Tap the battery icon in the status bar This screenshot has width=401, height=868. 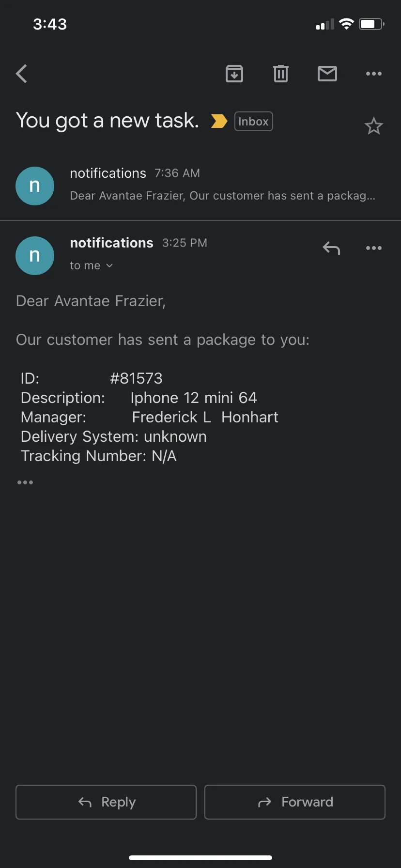click(x=371, y=24)
